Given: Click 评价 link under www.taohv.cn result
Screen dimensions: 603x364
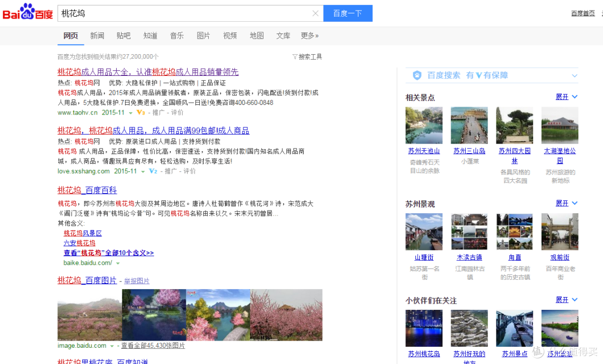Looking at the screenshot, I should [x=178, y=113].
